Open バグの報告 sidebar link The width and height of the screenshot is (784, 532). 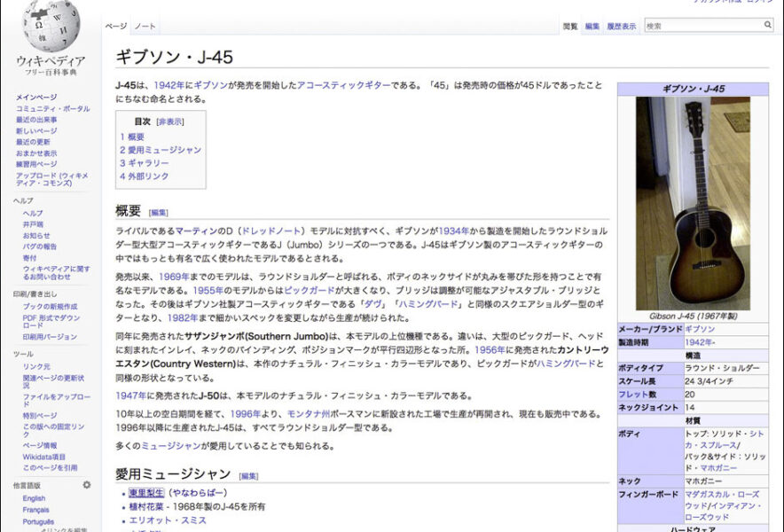pyautogui.click(x=40, y=246)
